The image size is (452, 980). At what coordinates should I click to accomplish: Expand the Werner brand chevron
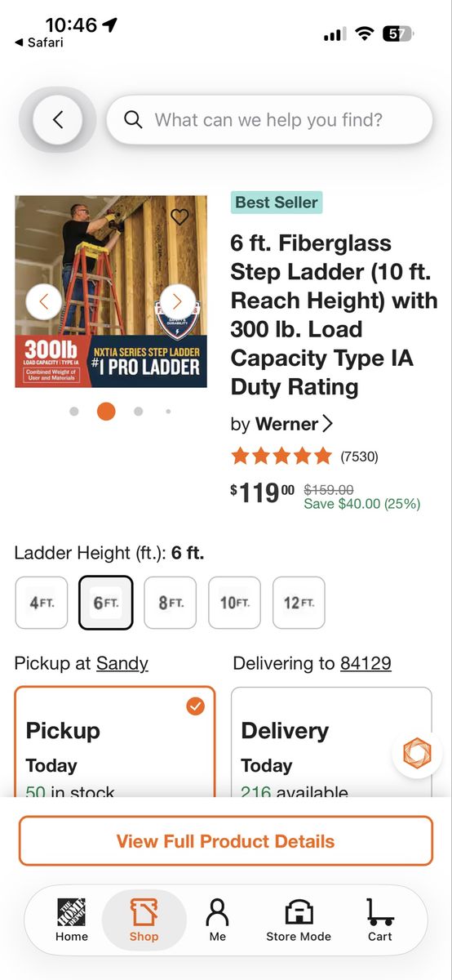point(328,424)
